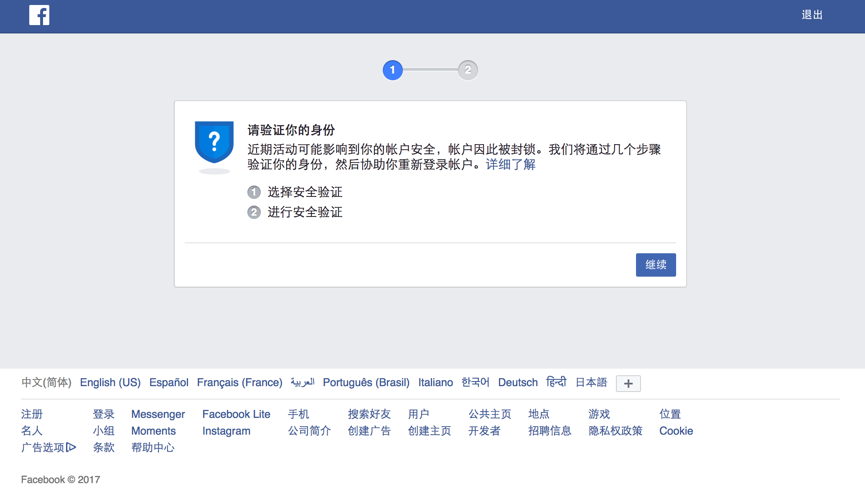The width and height of the screenshot is (865, 504).
Task: Click the AdChoices triangle icon near 广告选项
Action: pyautogui.click(x=71, y=447)
